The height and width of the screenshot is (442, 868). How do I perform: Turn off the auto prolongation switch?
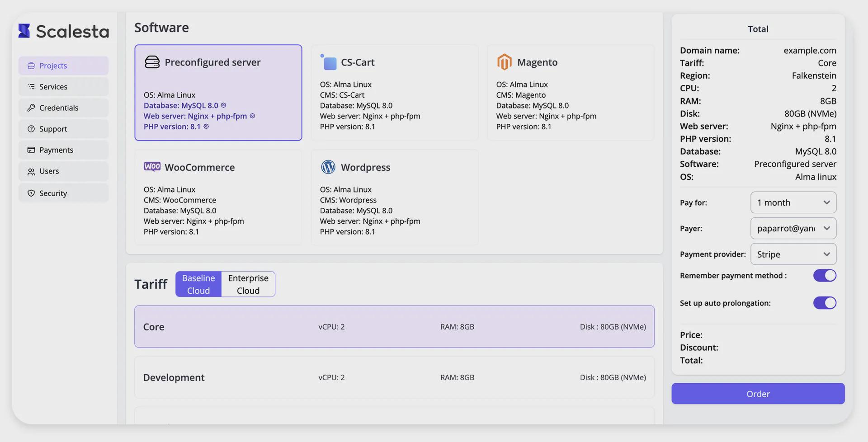pos(824,303)
